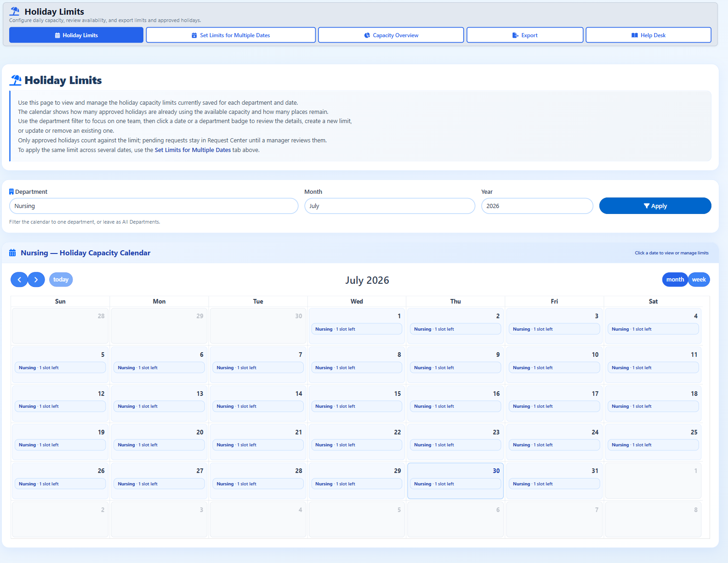728x563 pixels.
Task: Switch calendar to week view
Action: [x=699, y=280]
